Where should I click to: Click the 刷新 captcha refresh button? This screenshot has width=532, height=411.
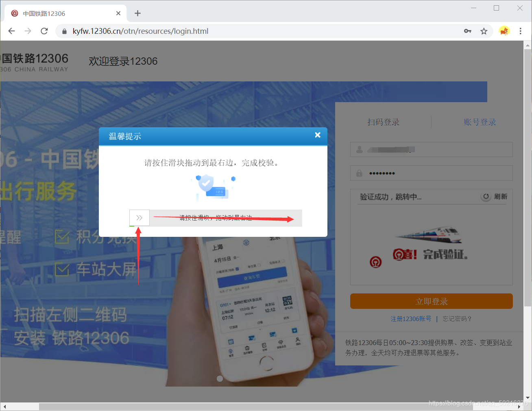[x=495, y=197]
